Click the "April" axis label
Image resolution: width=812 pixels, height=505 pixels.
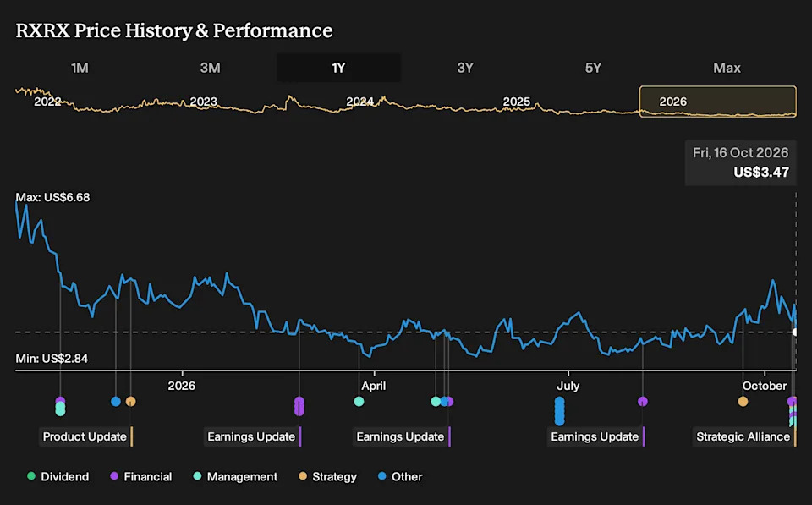[x=374, y=386]
